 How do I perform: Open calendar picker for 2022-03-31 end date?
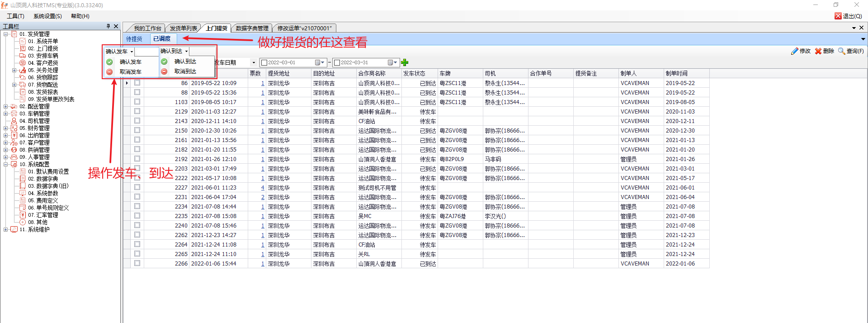click(x=391, y=62)
